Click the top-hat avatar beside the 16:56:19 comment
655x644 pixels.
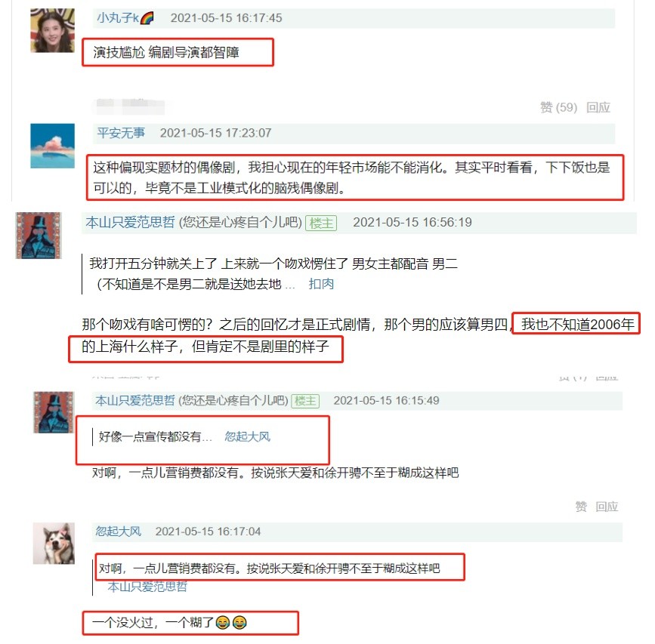tap(39, 236)
